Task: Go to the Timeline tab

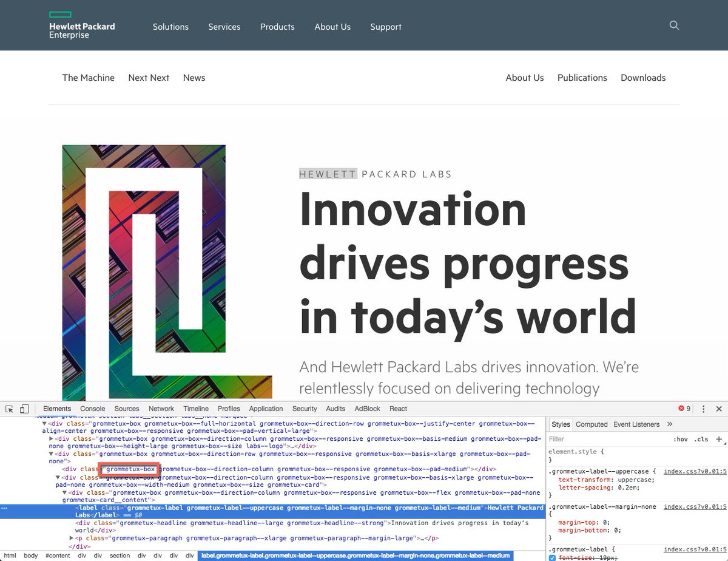Action: (x=196, y=409)
